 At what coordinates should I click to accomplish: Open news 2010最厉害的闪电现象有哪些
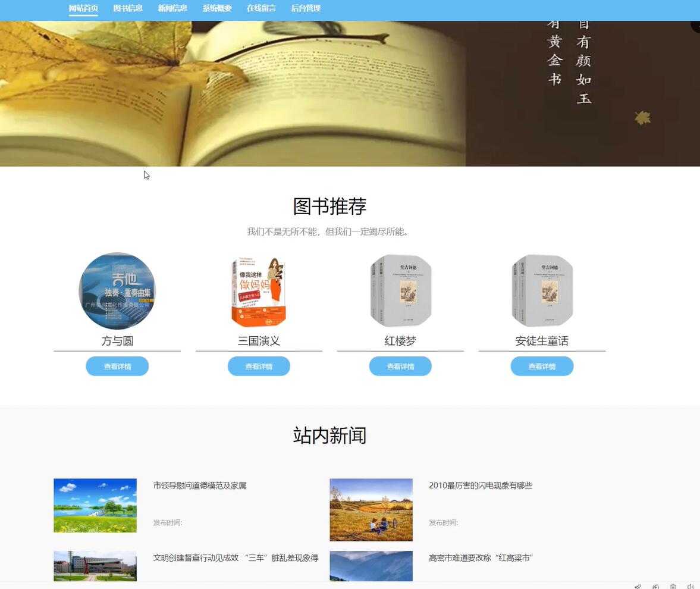(481, 485)
